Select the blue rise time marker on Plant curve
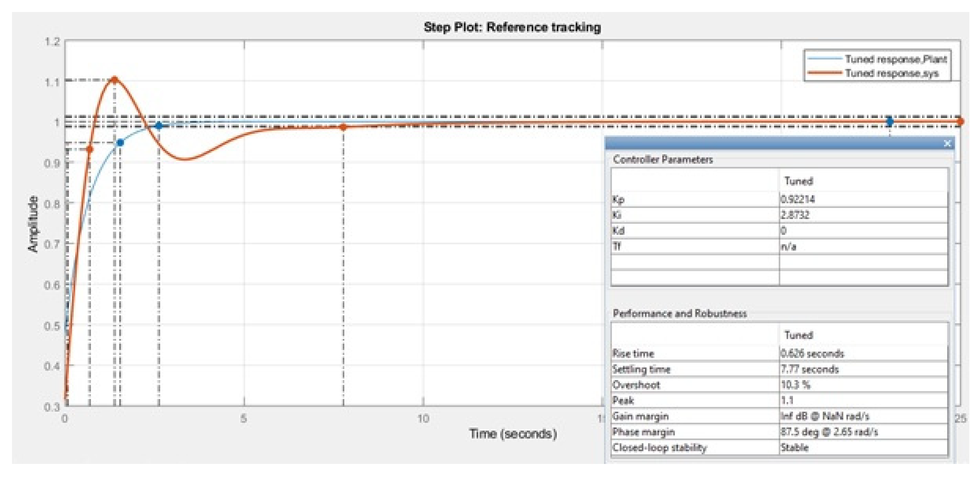 coord(120,143)
